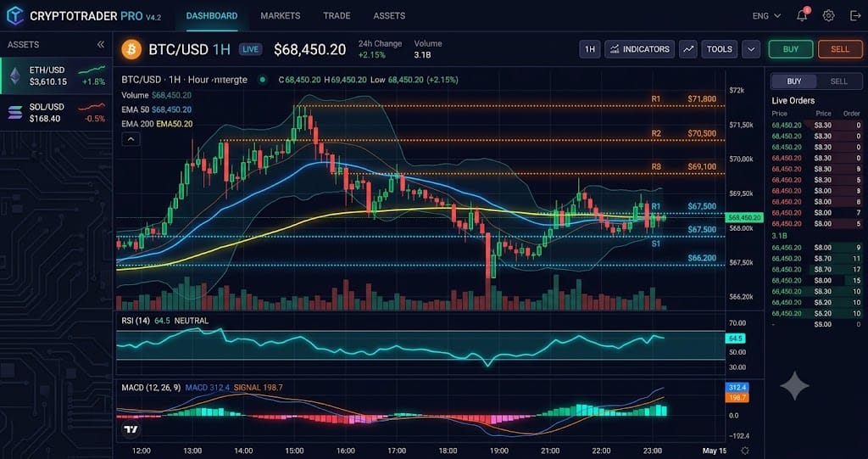Viewport: 868px width, 459px height.
Task: Click the green current price tag $68,450.20
Action: click(744, 217)
